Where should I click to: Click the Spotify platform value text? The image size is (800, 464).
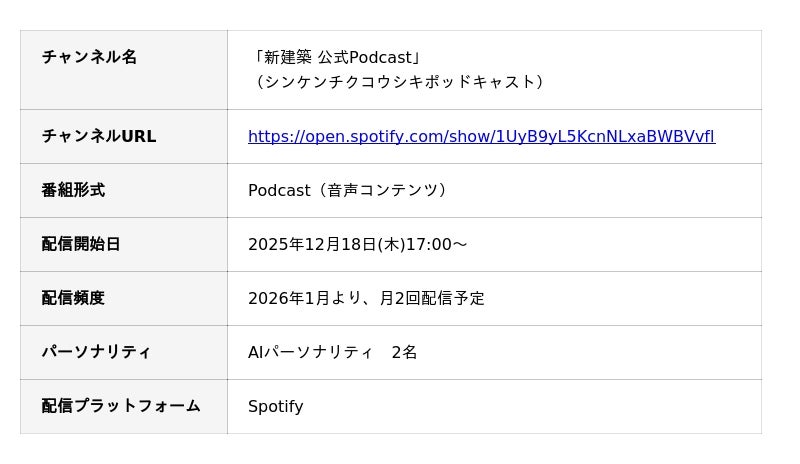pyautogui.click(x=275, y=406)
